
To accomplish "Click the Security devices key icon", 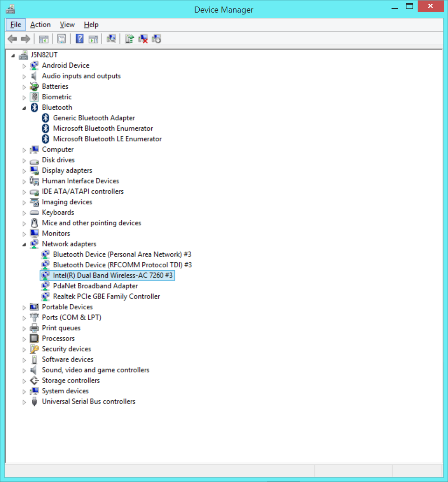I will [35, 349].
